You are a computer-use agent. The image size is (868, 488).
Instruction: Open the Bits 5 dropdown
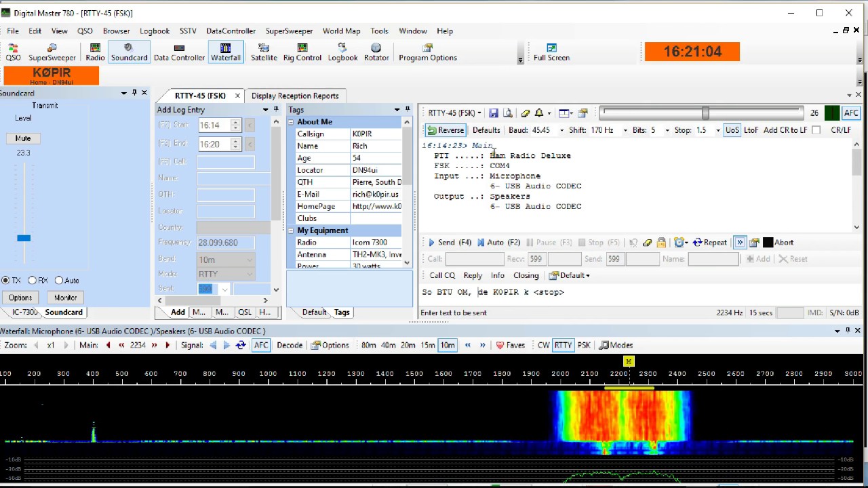coord(667,130)
